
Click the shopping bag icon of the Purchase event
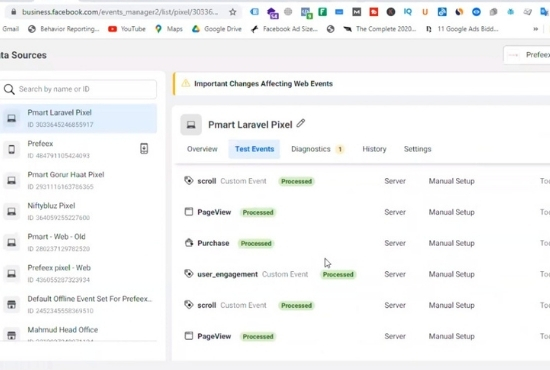(x=189, y=243)
